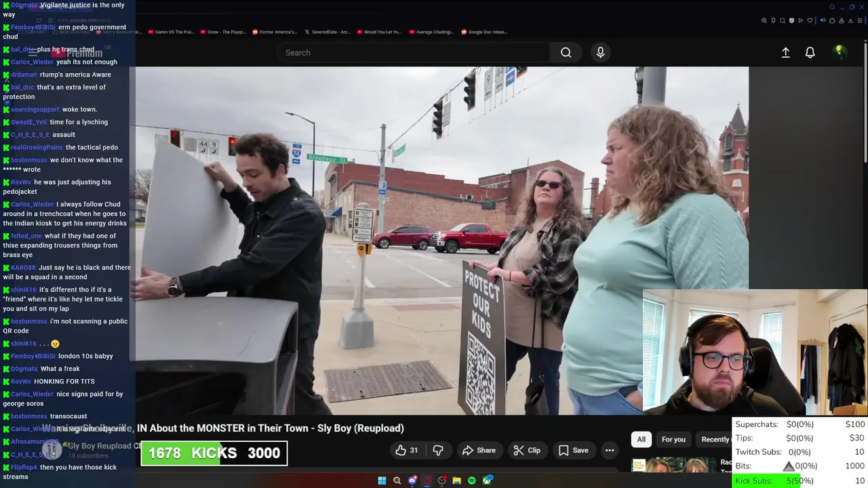Screen dimensions: 868x488
Task: Open browser downloads icon in toolbar
Action: [850, 20]
